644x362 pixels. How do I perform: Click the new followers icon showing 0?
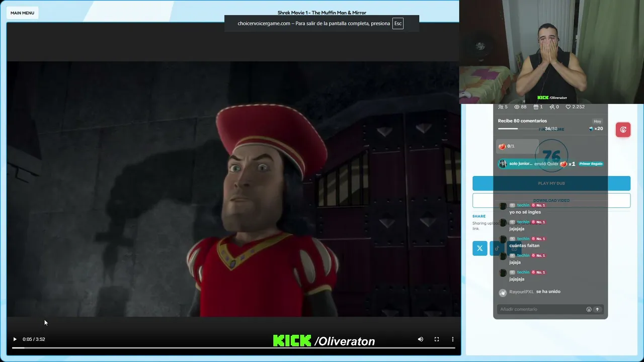[x=552, y=107]
